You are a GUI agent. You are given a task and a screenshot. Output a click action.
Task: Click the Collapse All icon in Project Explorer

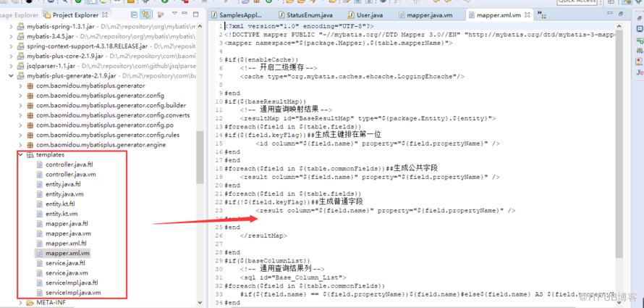pyautogui.click(x=135, y=14)
